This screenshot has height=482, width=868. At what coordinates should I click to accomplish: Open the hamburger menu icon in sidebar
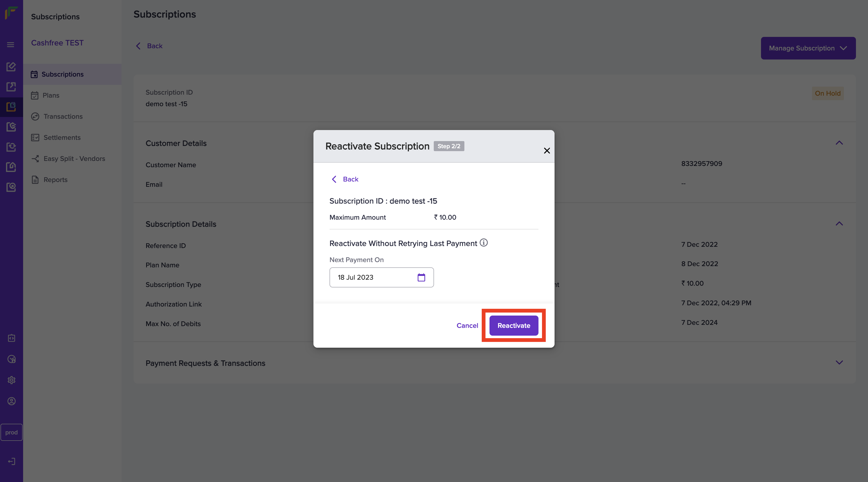(x=11, y=44)
